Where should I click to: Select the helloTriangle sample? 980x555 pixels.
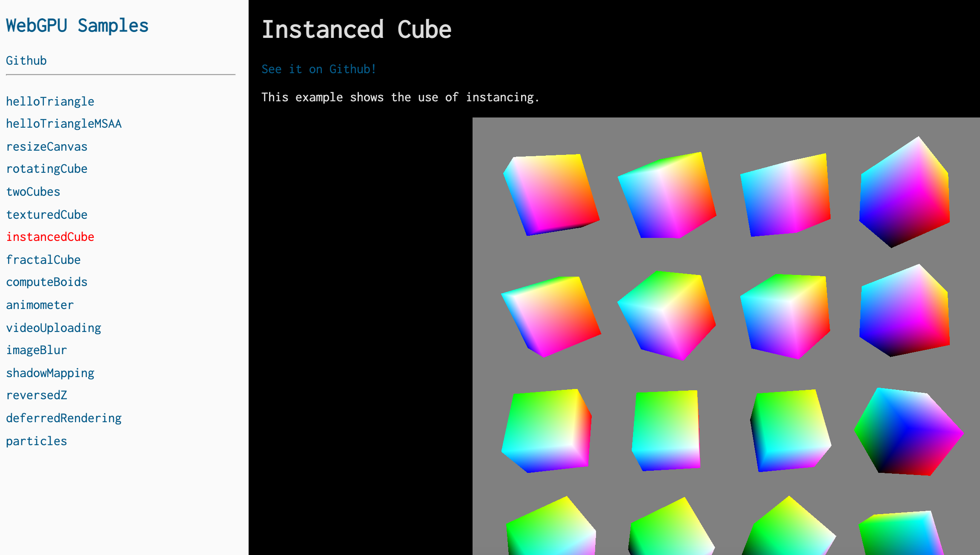pyautogui.click(x=50, y=101)
